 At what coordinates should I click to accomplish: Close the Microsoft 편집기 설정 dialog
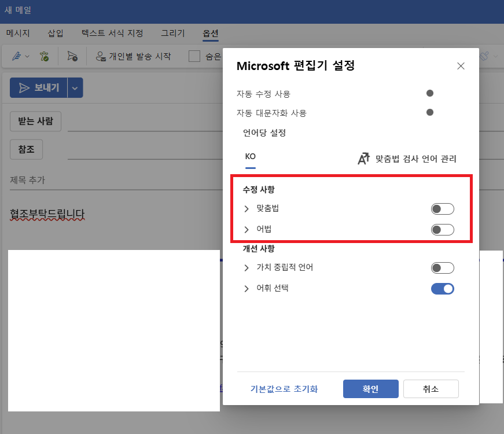coord(461,66)
